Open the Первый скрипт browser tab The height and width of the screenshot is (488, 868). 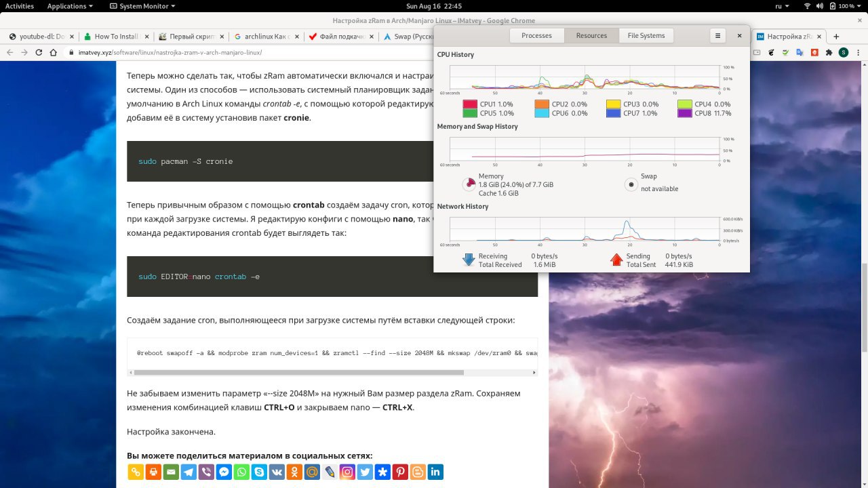point(191,37)
